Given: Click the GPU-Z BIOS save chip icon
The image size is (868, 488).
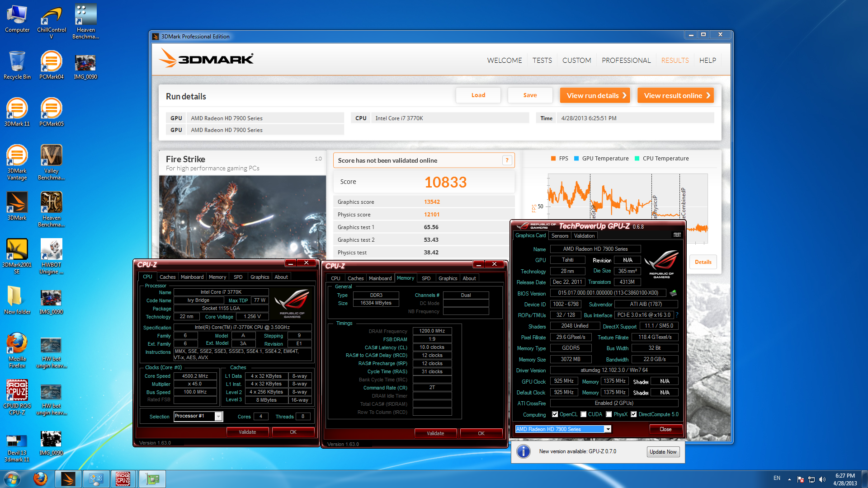Looking at the screenshot, I should click(673, 293).
